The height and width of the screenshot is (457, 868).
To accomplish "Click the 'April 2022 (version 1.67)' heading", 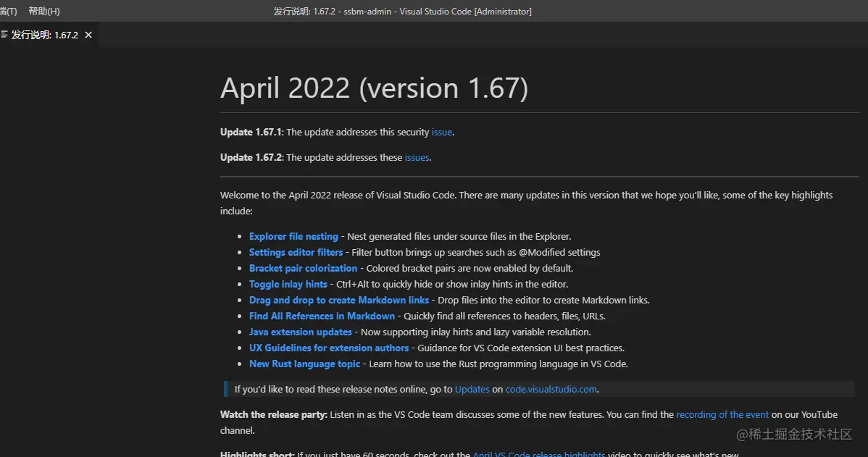I will 374,88.
